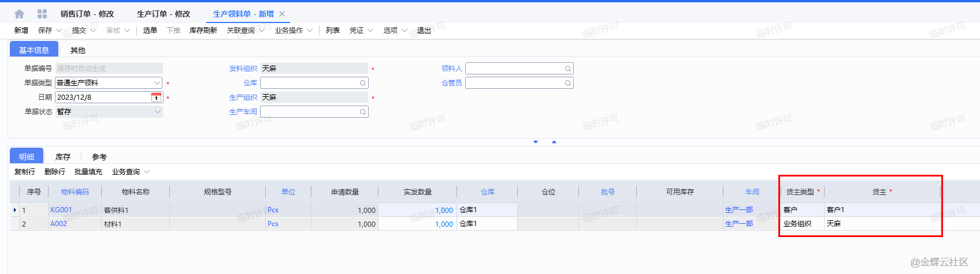980x274 pixels.
Task: Click the search icon in 仓管员 field
Action: 568,83
